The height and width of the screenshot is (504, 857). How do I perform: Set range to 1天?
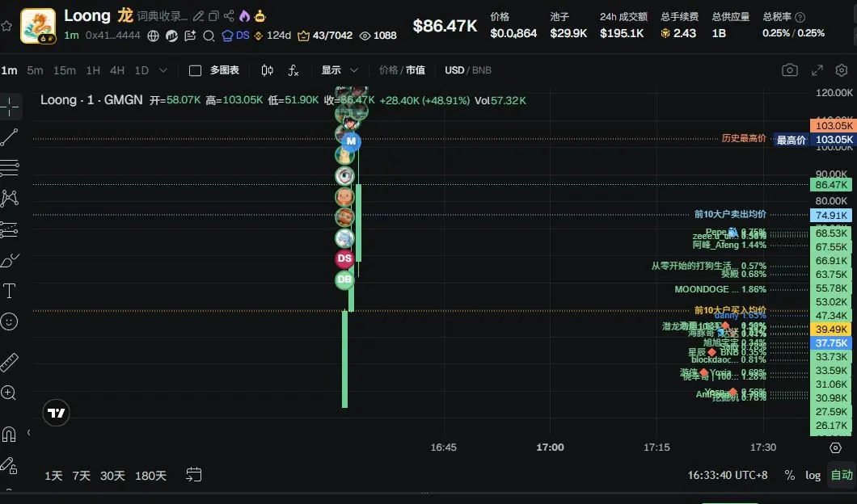[x=53, y=477]
